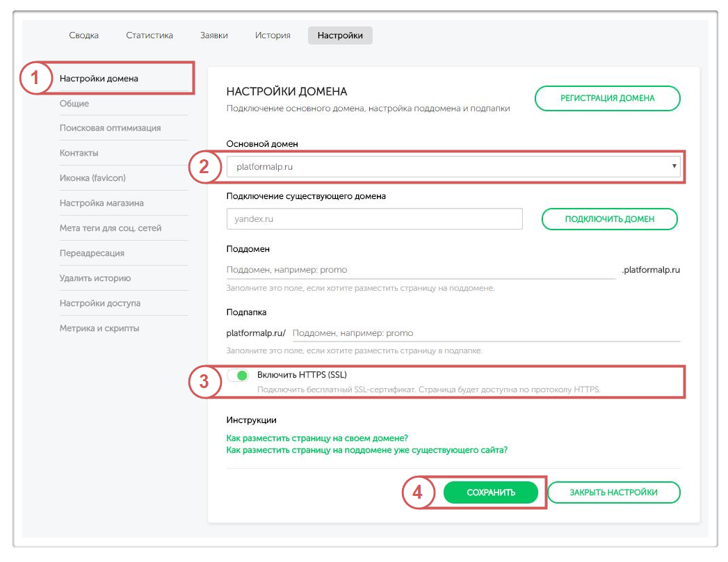Open the Основной домен dropdown
The height and width of the screenshot is (562, 728).
tap(453, 166)
